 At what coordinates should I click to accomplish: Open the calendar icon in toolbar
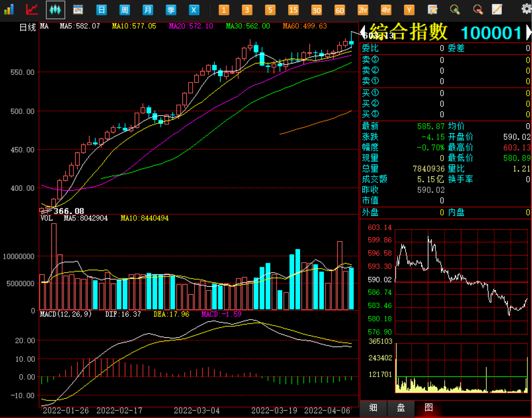point(78,9)
